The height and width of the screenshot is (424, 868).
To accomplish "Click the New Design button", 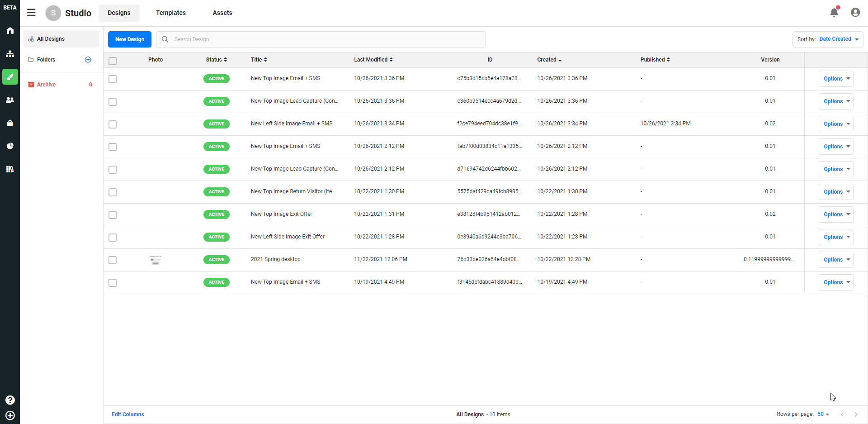I will [x=129, y=39].
